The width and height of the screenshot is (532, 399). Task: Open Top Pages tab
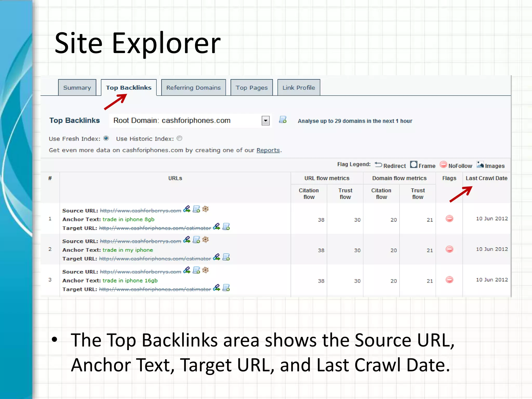252,88
